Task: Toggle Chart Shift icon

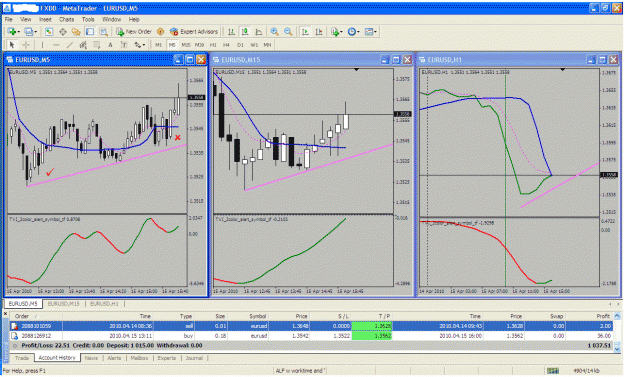Action: tap(319, 31)
